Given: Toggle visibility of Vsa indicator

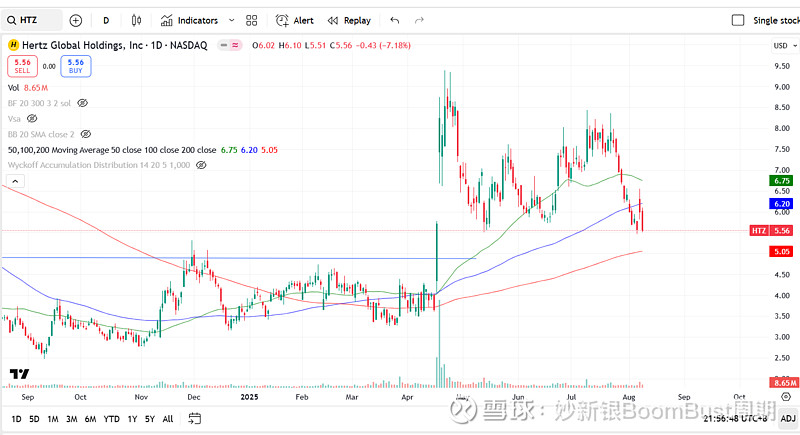Looking at the screenshot, I should pos(32,119).
